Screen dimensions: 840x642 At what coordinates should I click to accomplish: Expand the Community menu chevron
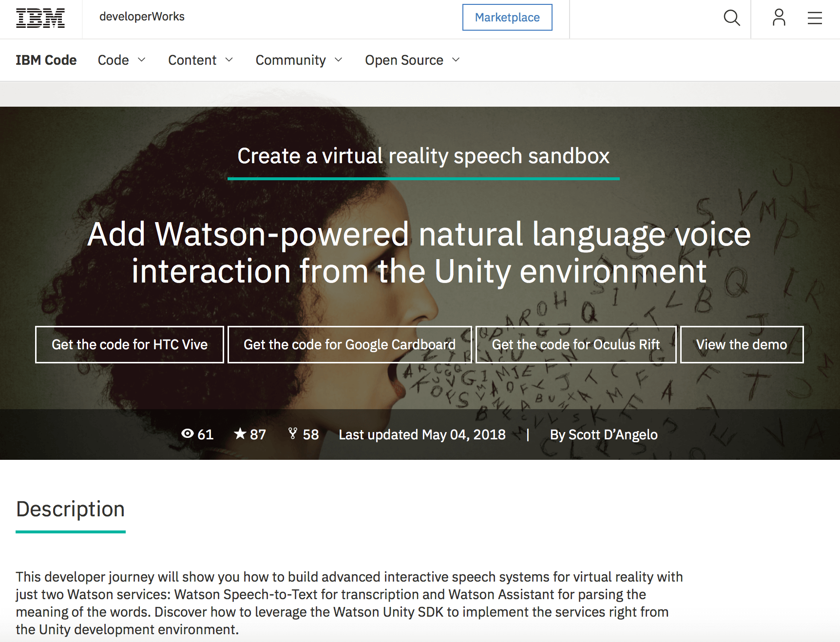point(339,60)
